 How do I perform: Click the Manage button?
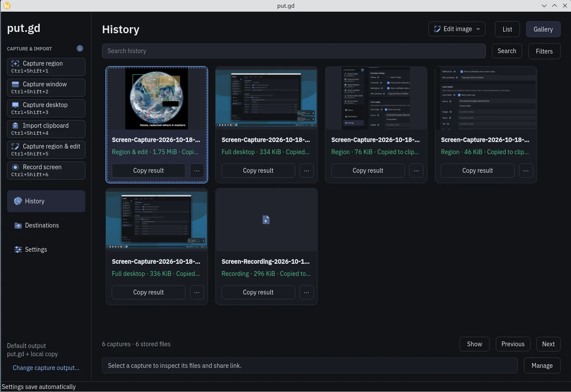(542, 365)
